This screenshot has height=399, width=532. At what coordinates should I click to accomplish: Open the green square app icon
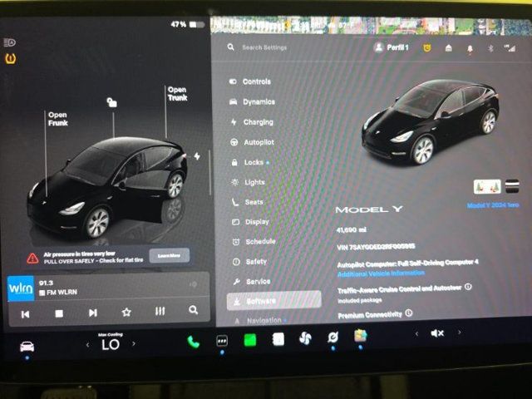point(250,340)
